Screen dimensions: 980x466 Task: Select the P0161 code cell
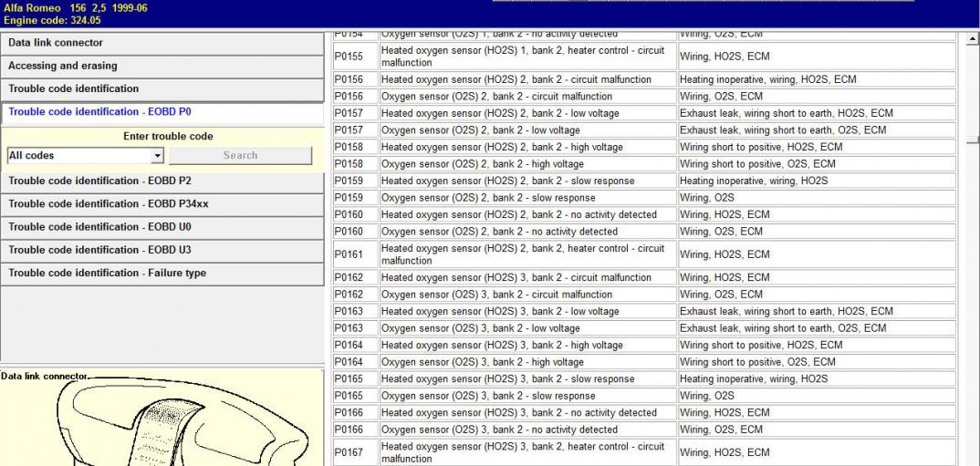coord(356,254)
